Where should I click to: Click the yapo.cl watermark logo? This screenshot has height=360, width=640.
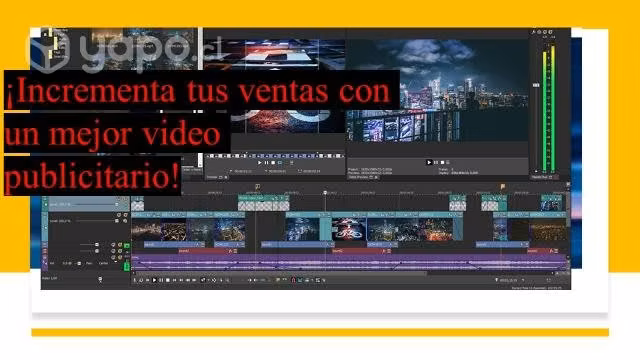coord(121,51)
